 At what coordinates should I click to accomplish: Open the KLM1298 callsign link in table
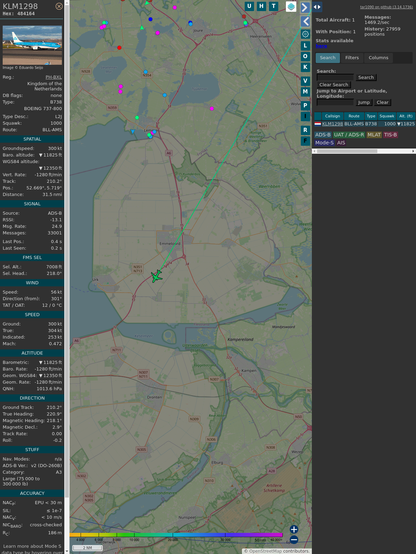coord(332,124)
